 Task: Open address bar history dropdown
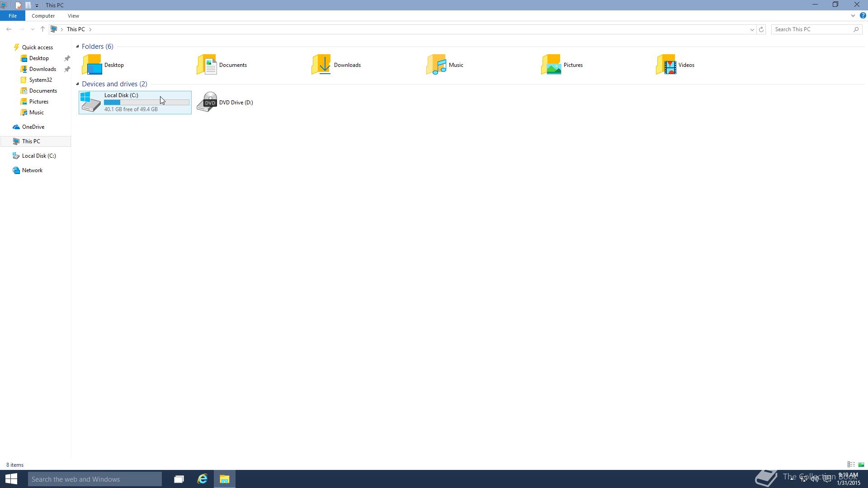752,29
